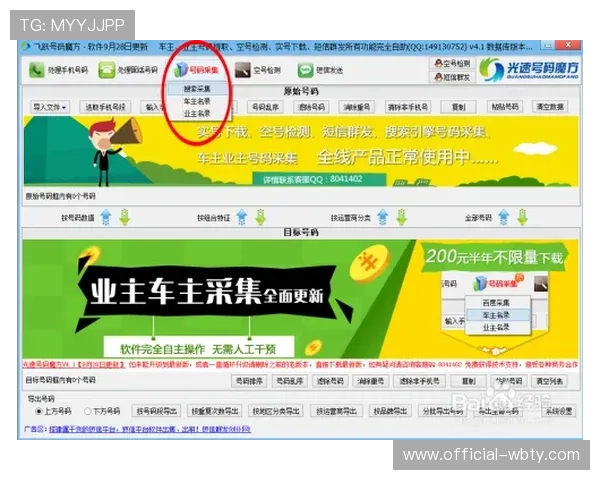Click the 按号码段导出 export button
600x480 pixels.
(x=156, y=411)
